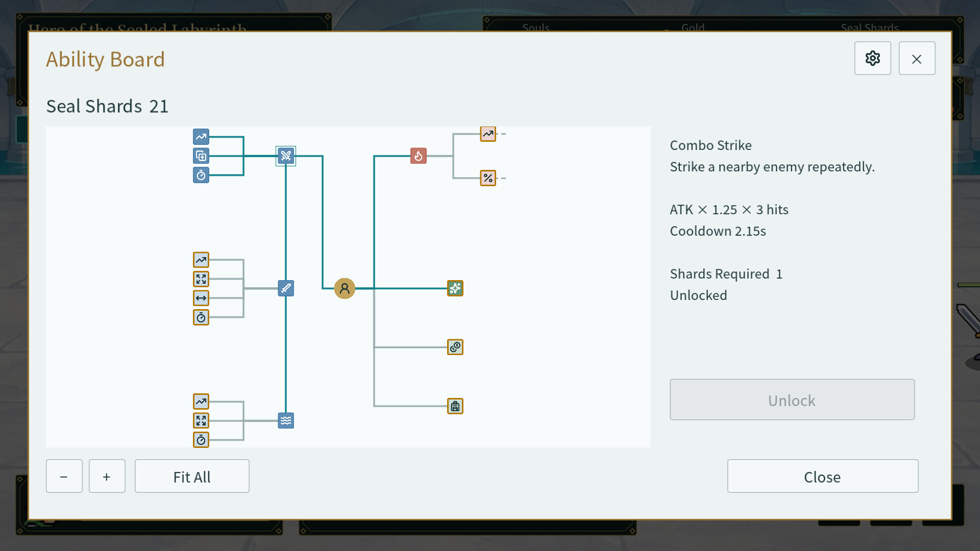The image size is (980, 551).
Task: Click the Close button
Action: pyautogui.click(x=822, y=476)
